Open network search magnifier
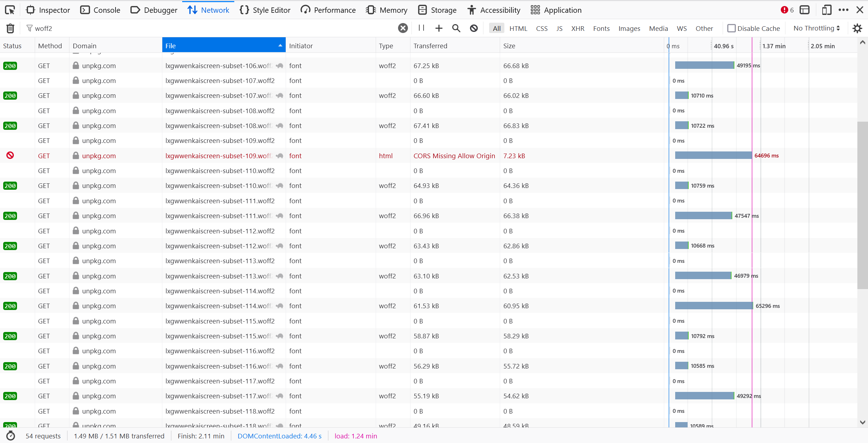Screen dimensions: 868x443 click(456, 28)
